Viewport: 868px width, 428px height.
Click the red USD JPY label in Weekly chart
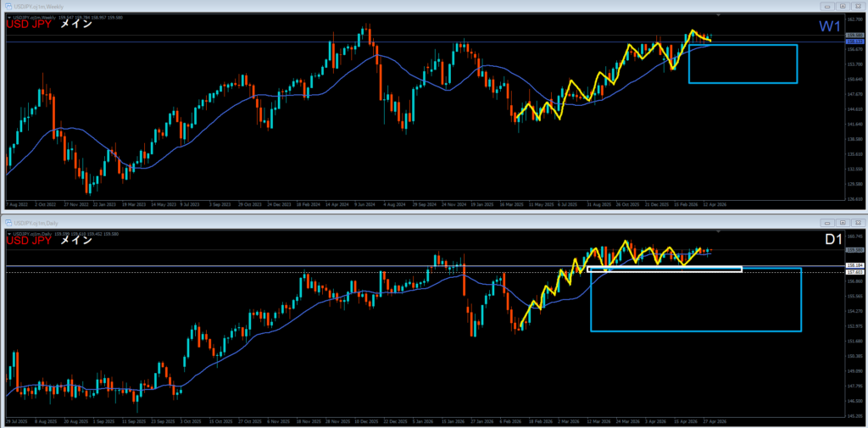tap(29, 25)
